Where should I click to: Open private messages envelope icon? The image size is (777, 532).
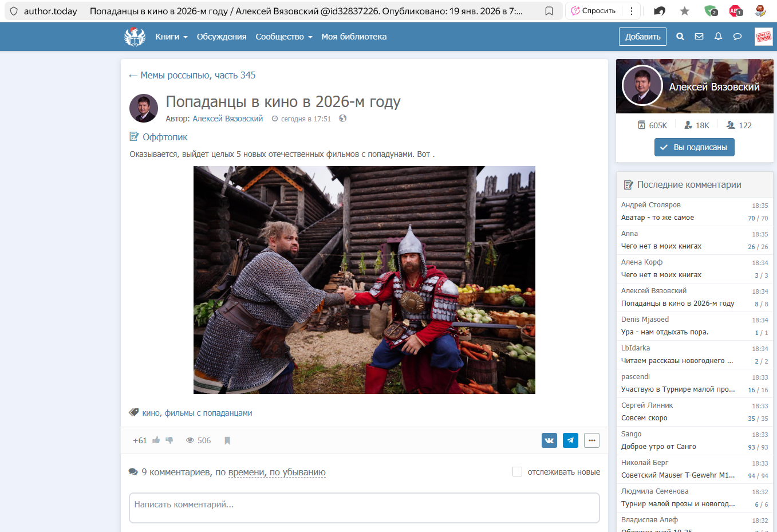pos(699,37)
